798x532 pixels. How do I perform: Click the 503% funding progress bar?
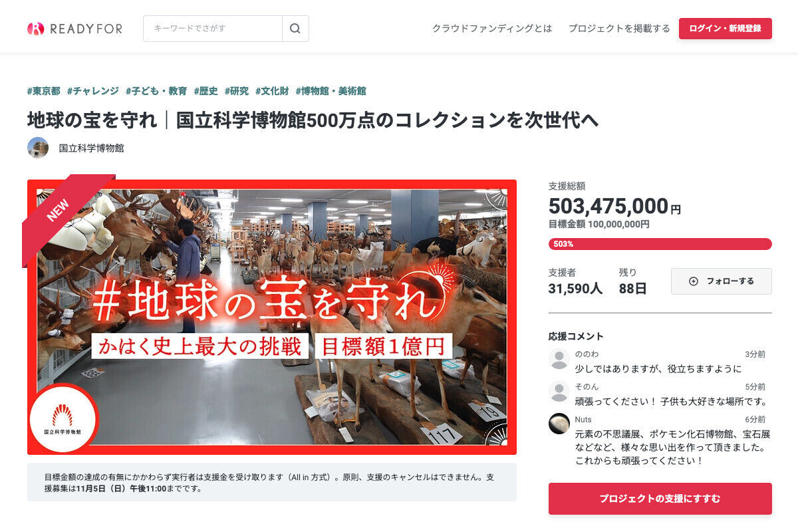pos(660,244)
